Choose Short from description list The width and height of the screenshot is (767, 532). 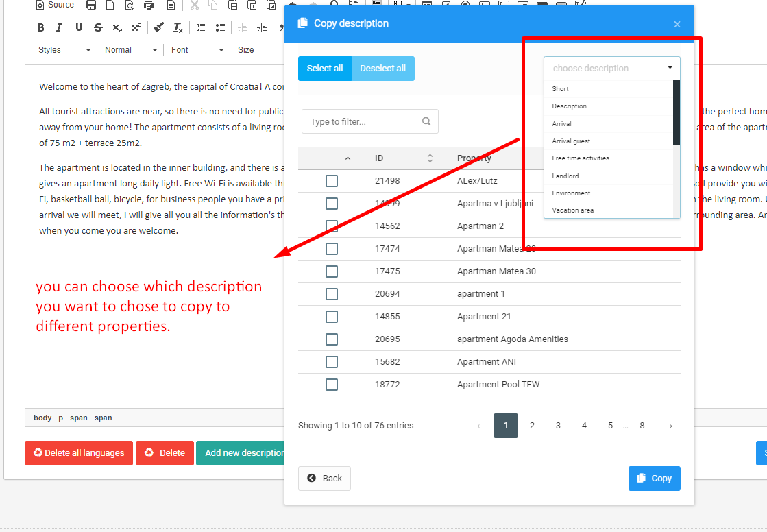pos(609,89)
